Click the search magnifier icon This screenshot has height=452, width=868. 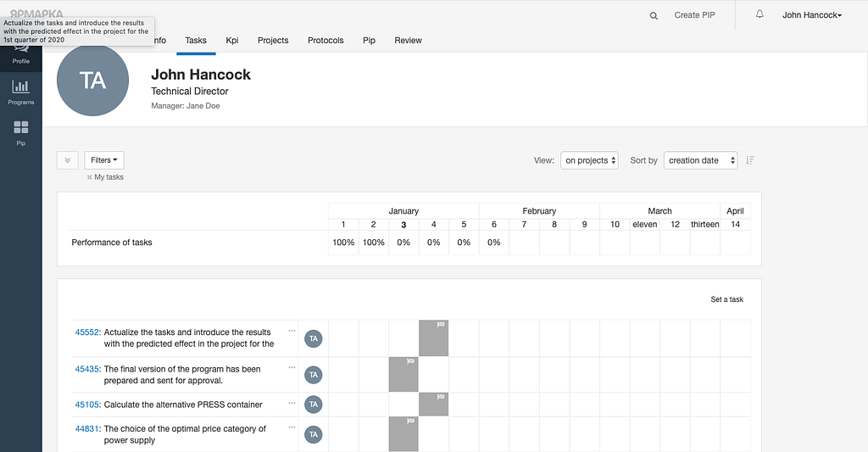pos(654,15)
